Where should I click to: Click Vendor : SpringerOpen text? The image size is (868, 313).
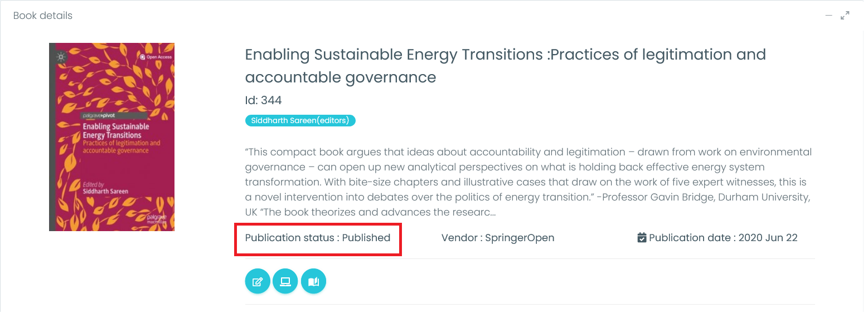(497, 238)
